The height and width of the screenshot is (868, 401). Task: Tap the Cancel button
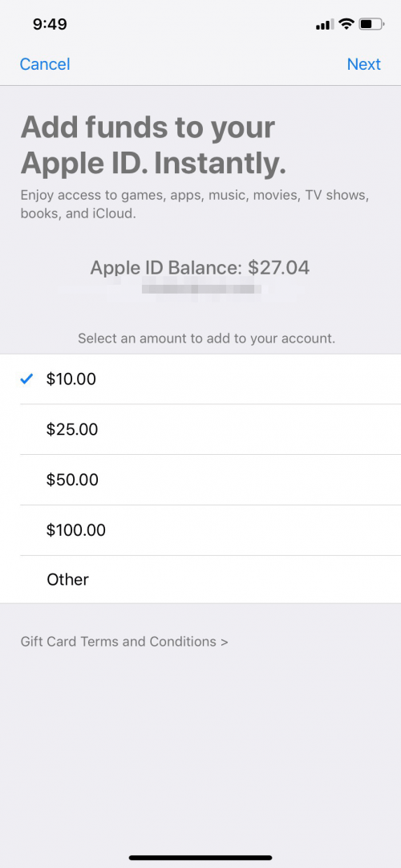click(45, 64)
